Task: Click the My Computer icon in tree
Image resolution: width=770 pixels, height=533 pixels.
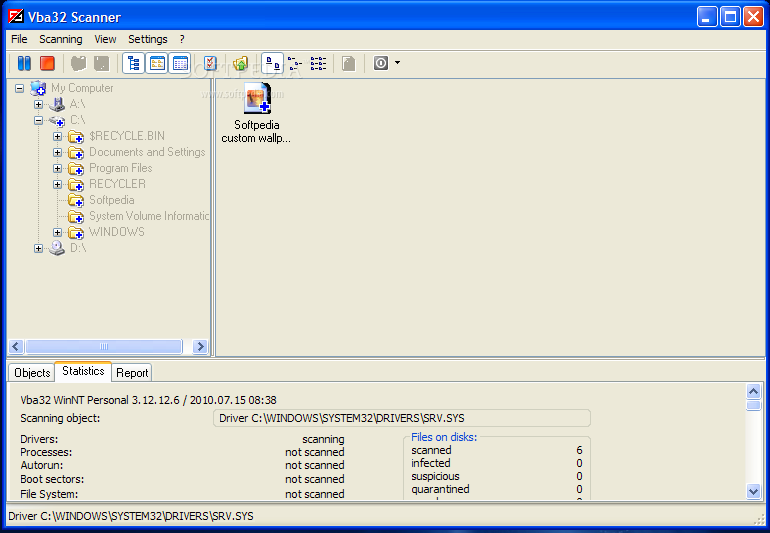Action: (38, 88)
